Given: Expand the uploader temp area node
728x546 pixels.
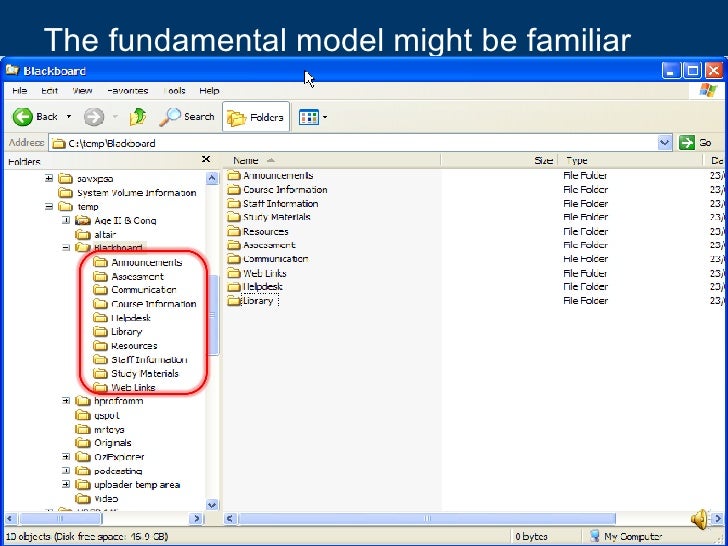Looking at the screenshot, I should pyautogui.click(x=66, y=484).
